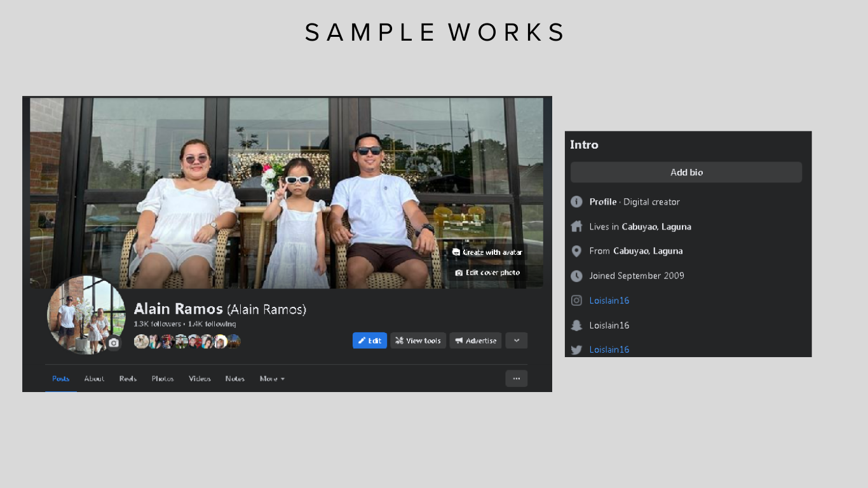This screenshot has height=488, width=868.
Task: Click the Lives in Cabuyao, Laguna text
Action: tap(640, 227)
